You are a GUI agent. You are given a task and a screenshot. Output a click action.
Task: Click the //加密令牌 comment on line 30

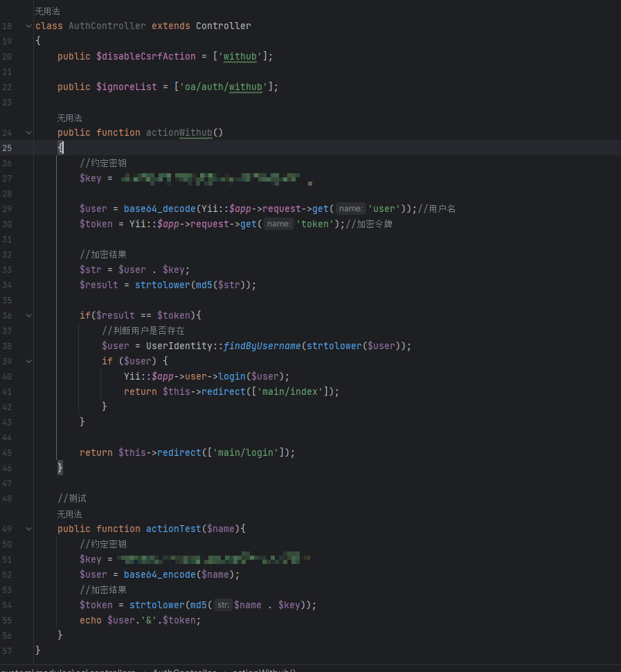pos(369,224)
